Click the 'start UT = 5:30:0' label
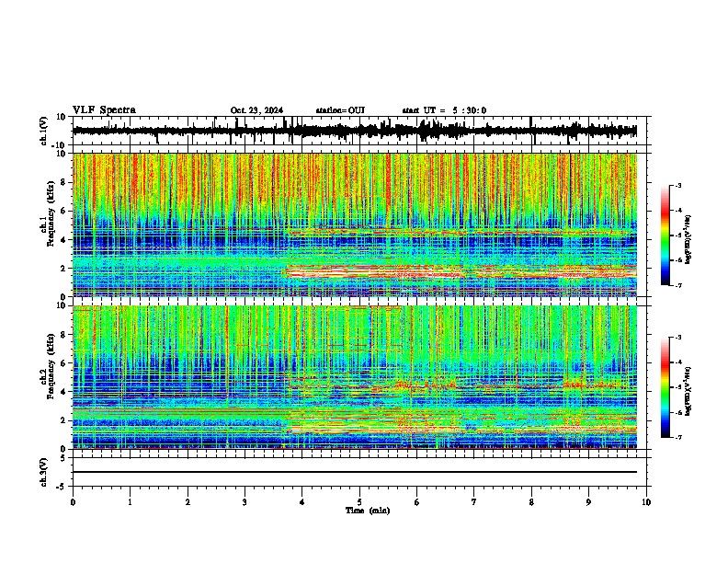The image size is (728, 563). coord(444,110)
